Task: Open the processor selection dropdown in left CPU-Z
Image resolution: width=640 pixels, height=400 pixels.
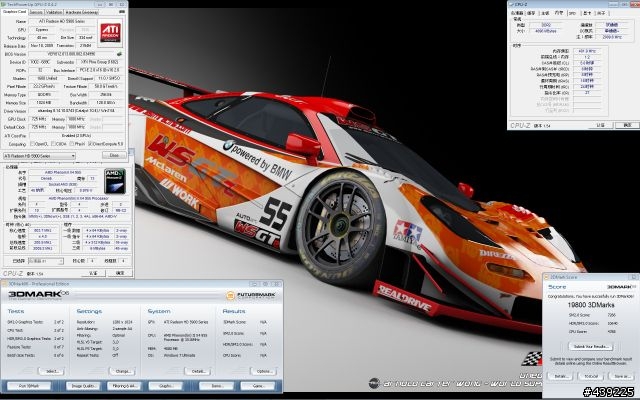Action: point(46,261)
